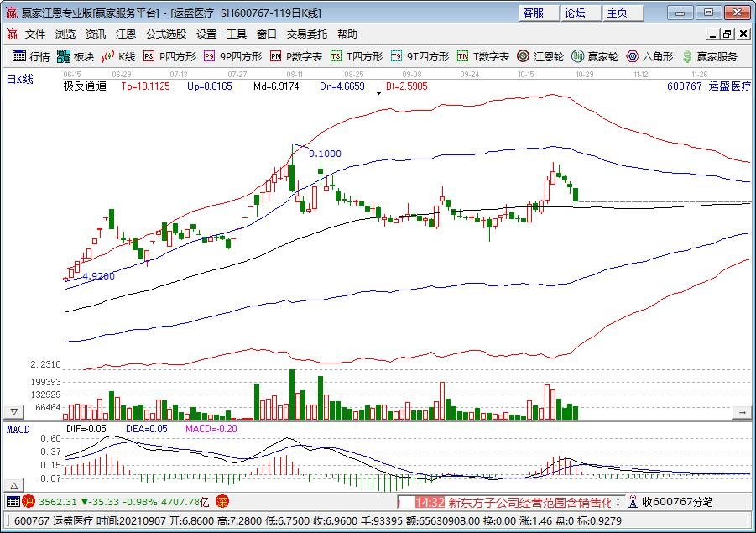Open the 板块 sector view
Image resolution: width=756 pixels, height=533 pixels.
tap(75, 57)
